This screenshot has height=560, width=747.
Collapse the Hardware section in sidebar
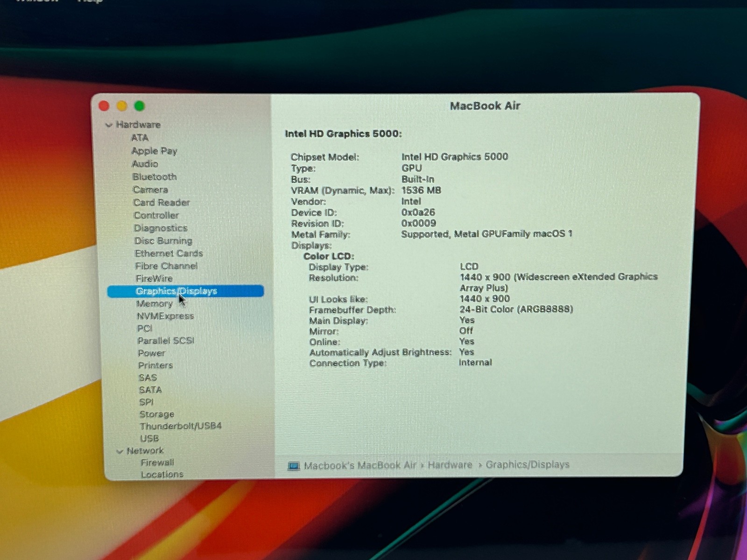[109, 125]
